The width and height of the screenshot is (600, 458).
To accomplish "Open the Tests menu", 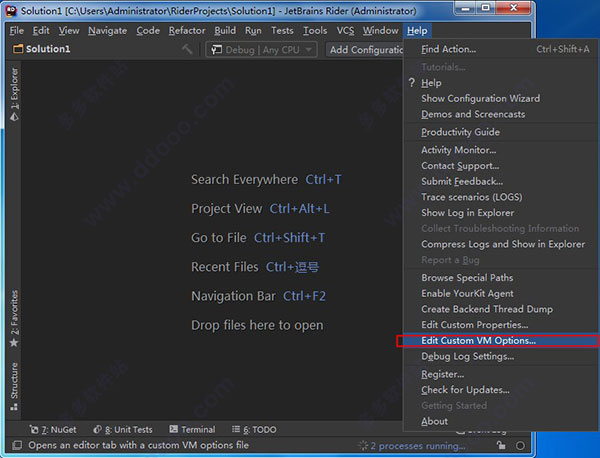I will [x=282, y=31].
